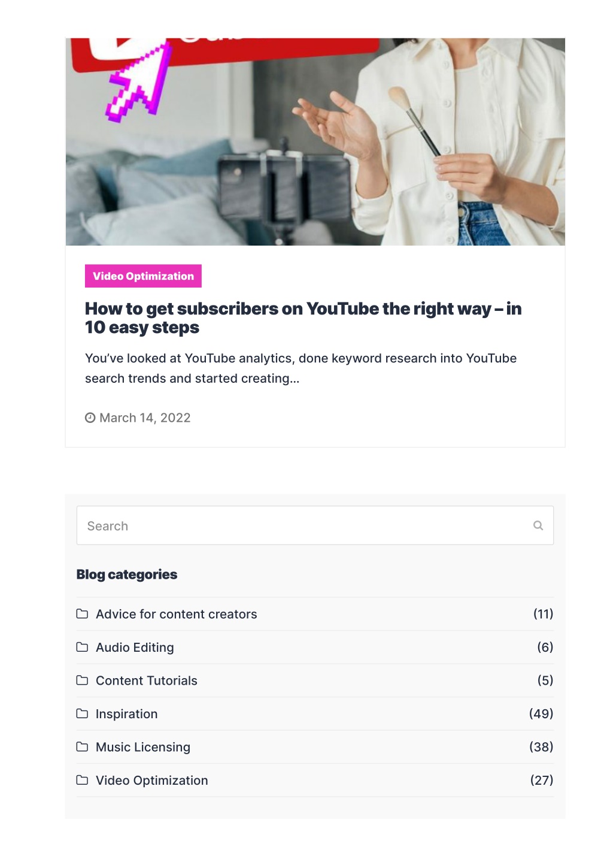
Task: Open Video Optimization in Blog categories list
Action: click(152, 780)
